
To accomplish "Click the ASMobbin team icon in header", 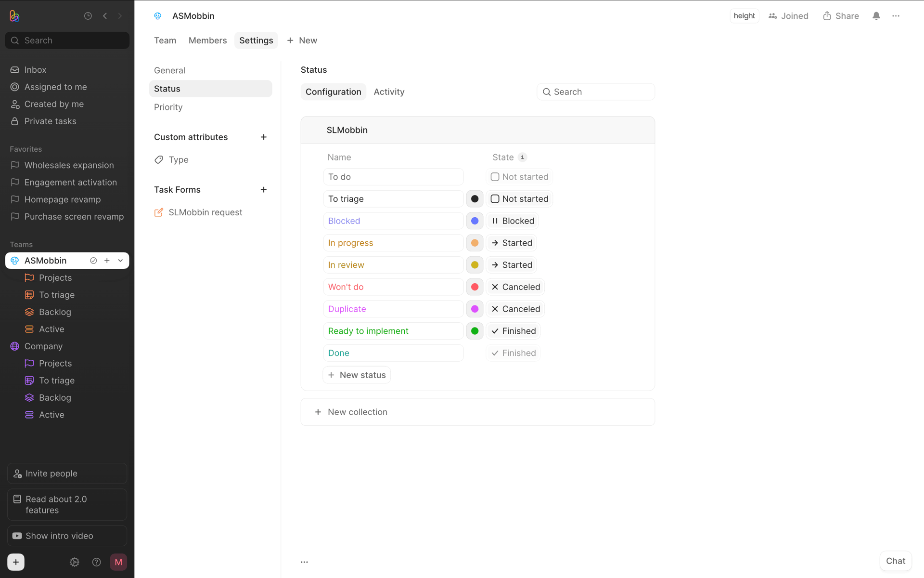I will [158, 16].
